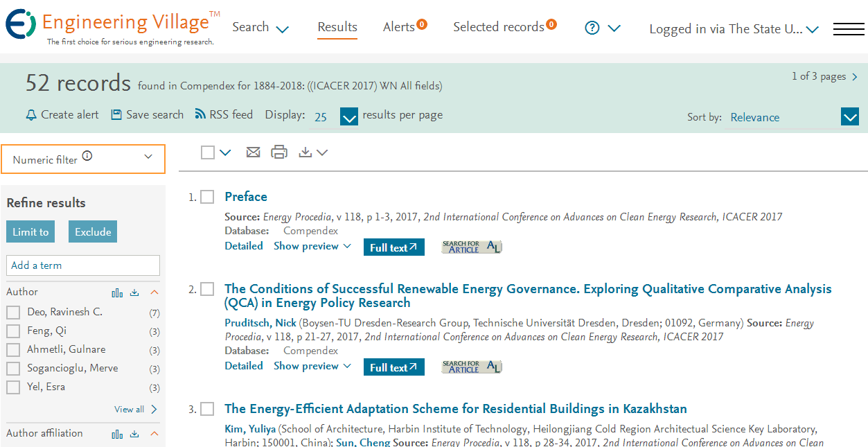This screenshot has width=868, height=447.
Task: Click the Limit to button
Action: pyautogui.click(x=30, y=232)
